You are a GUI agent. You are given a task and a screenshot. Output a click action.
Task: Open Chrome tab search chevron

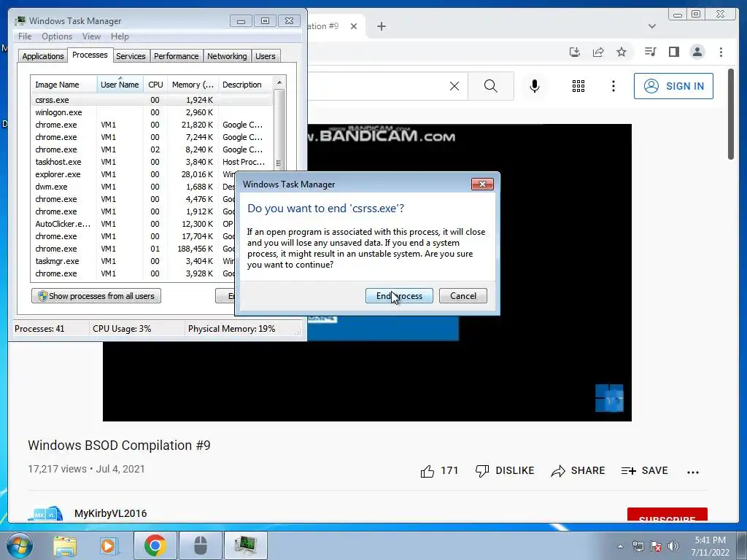click(652, 26)
